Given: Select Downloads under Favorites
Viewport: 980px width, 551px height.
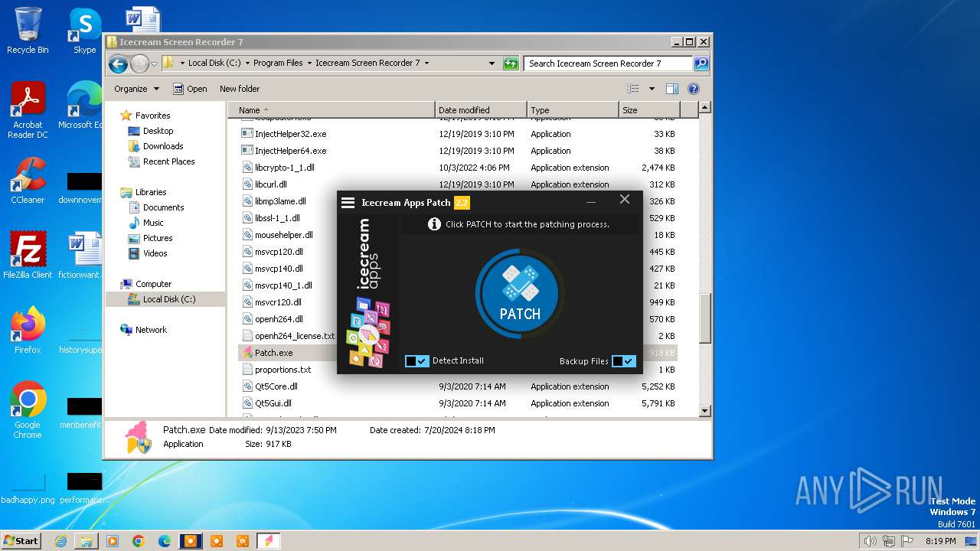Looking at the screenshot, I should [163, 146].
